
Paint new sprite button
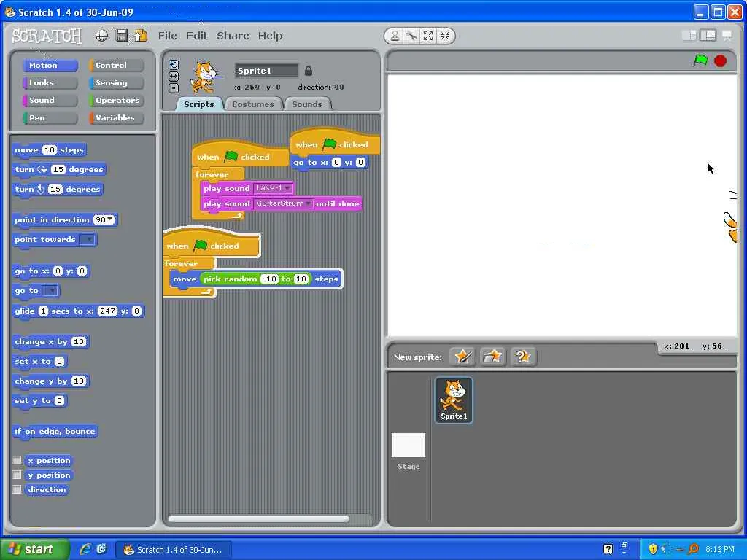point(462,356)
